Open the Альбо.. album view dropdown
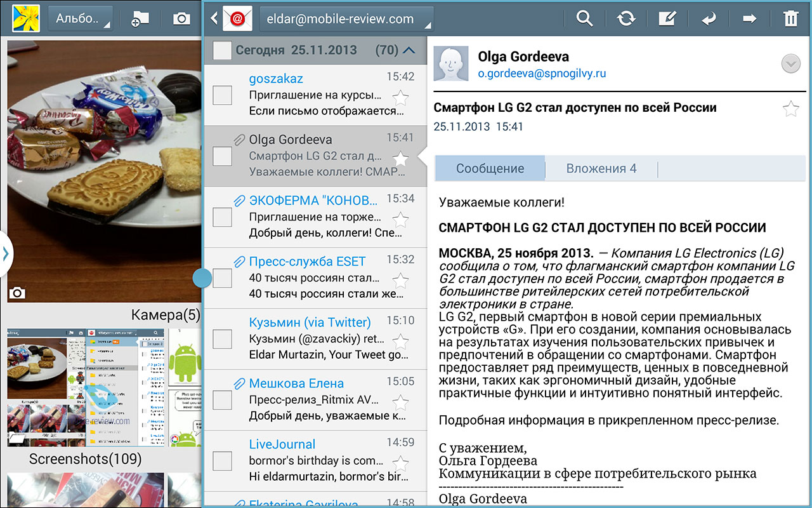The width and height of the screenshot is (812, 508). tap(81, 18)
